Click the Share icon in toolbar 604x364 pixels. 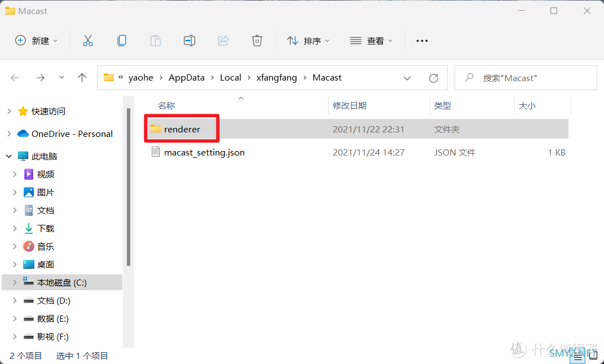(223, 41)
